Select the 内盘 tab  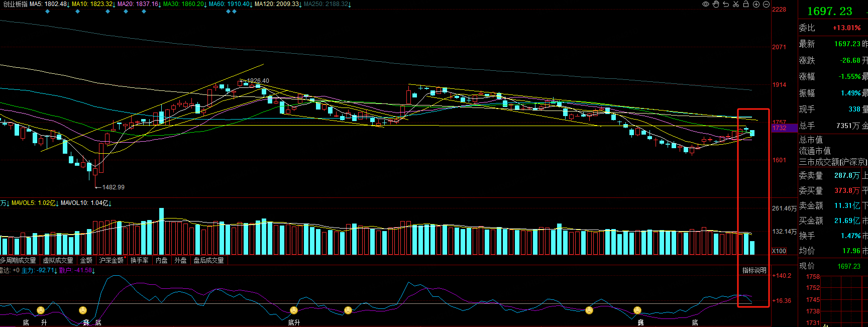click(x=161, y=260)
